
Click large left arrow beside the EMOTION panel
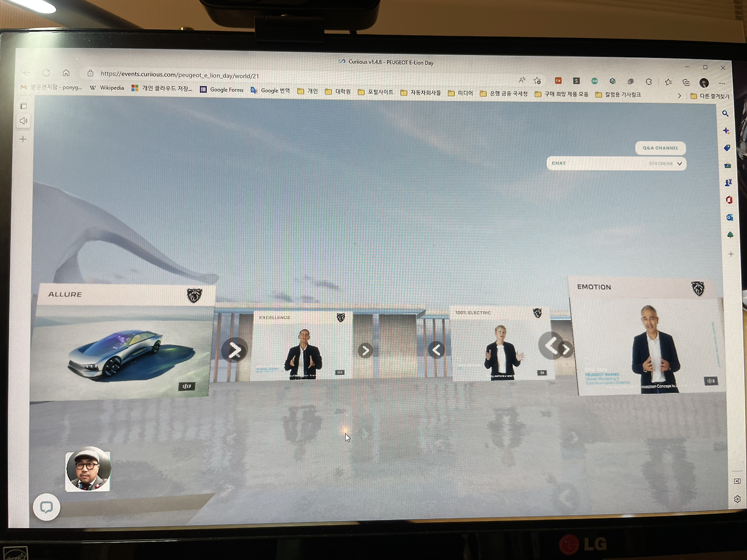click(550, 345)
